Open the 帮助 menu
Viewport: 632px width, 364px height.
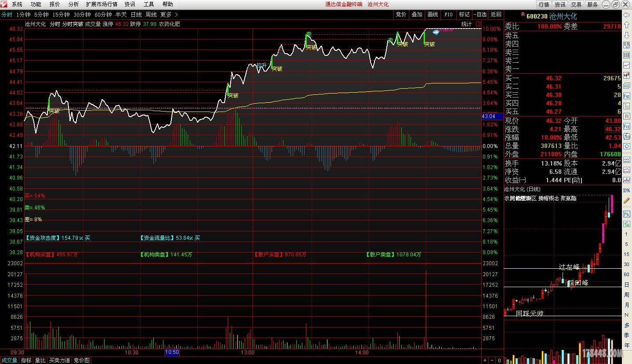[167, 4]
